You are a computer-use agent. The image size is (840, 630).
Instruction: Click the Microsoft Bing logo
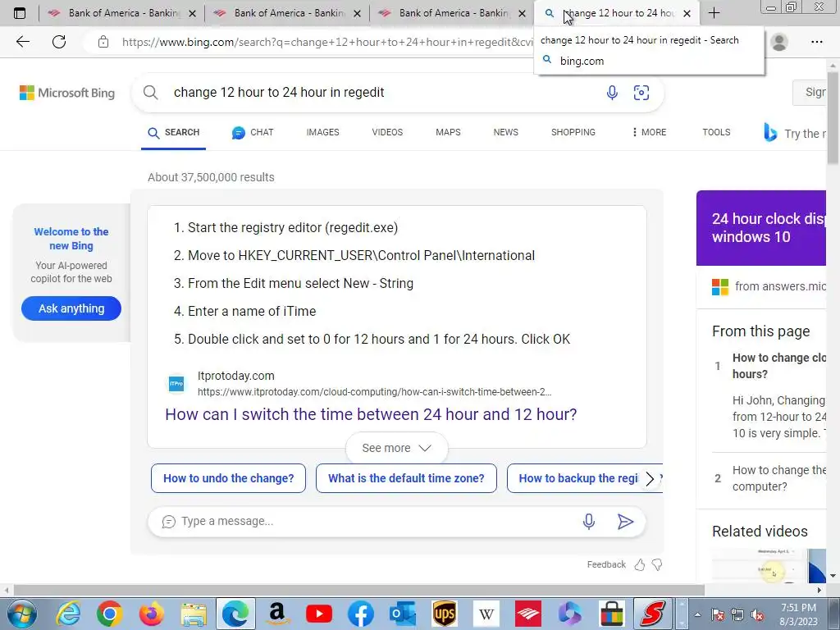pyautogui.click(x=67, y=93)
